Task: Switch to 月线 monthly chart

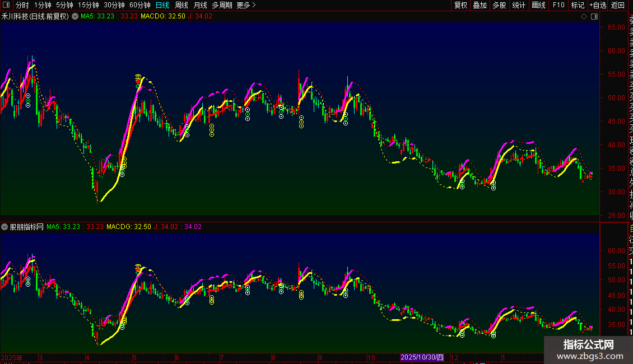Action: click(200, 5)
